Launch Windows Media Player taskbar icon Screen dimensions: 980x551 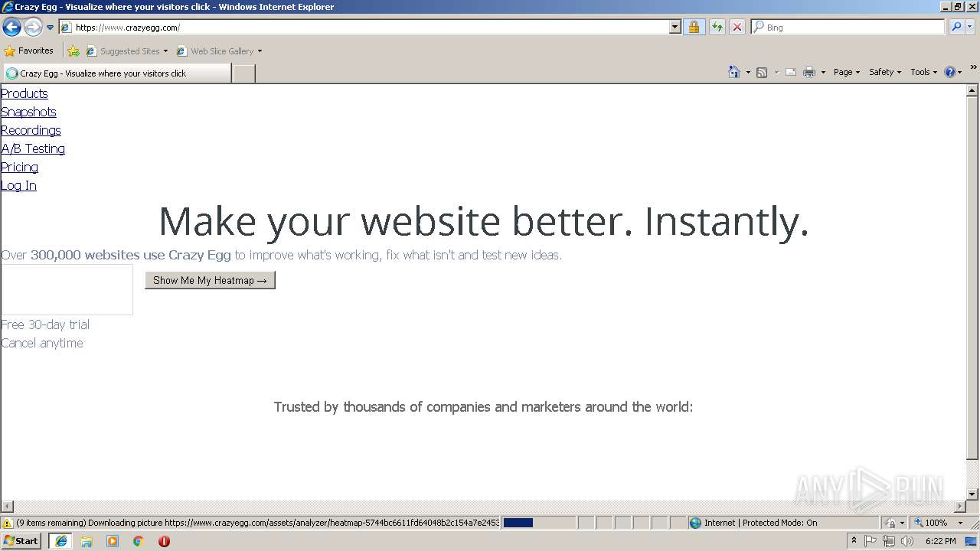tap(113, 541)
